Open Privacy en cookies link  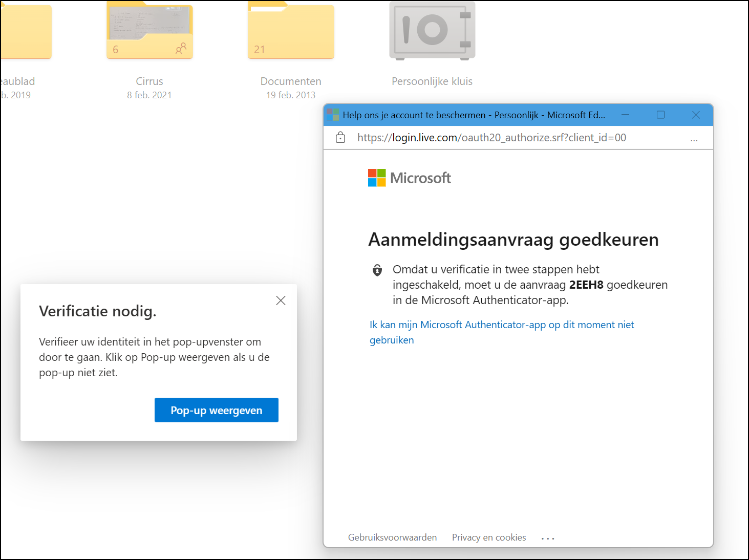[x=489, y=537]
